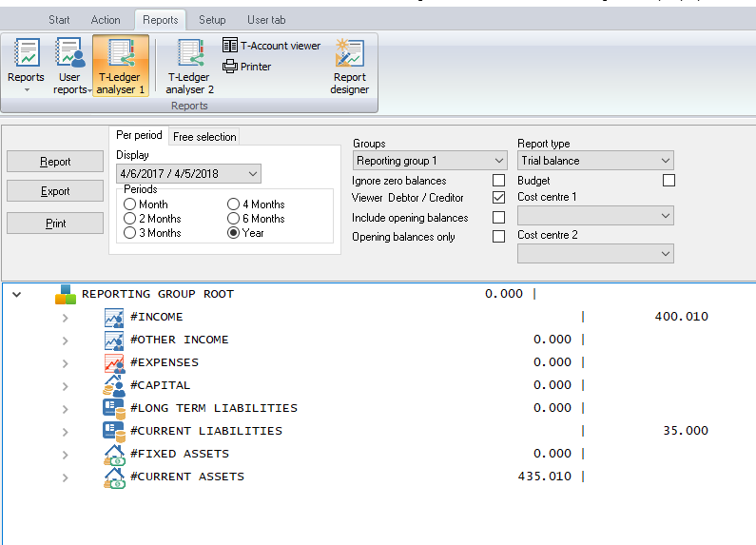Open the Groups dropdown
756x545 pixels.
pyautogui.click(x=430, y=161)
